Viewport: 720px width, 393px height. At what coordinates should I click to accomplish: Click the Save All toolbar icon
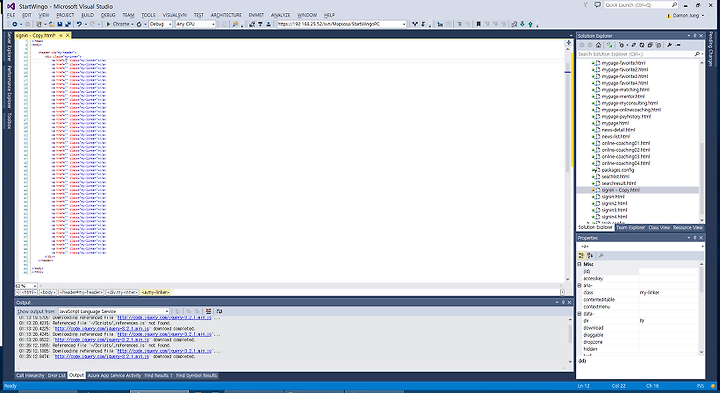68,24
